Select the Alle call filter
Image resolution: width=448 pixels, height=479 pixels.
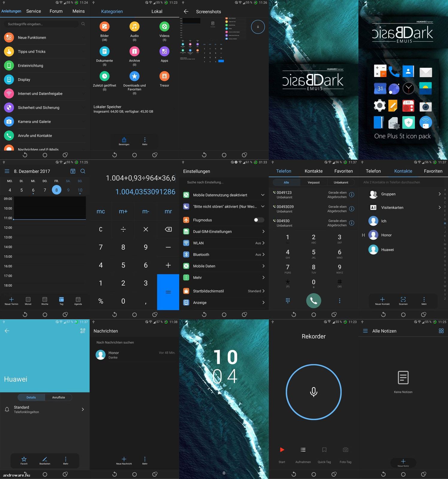click(x=286, y=182)
